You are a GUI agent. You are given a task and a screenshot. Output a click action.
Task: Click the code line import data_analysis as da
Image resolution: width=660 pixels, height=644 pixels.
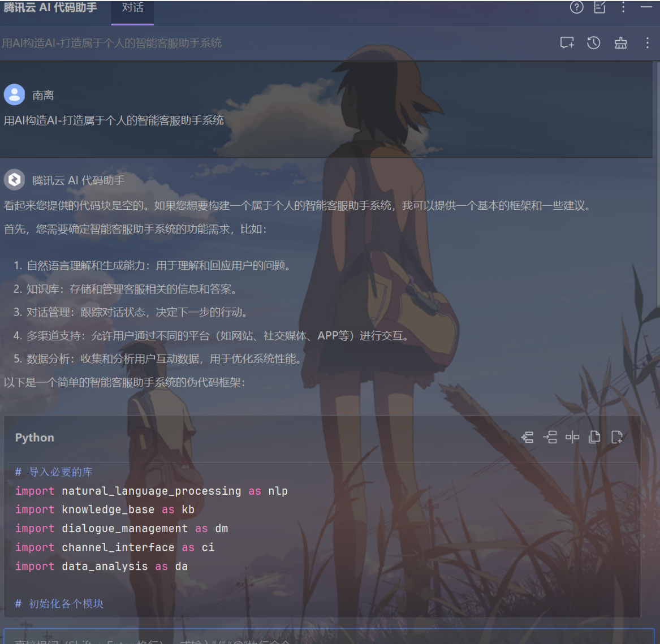pos(101,566)
